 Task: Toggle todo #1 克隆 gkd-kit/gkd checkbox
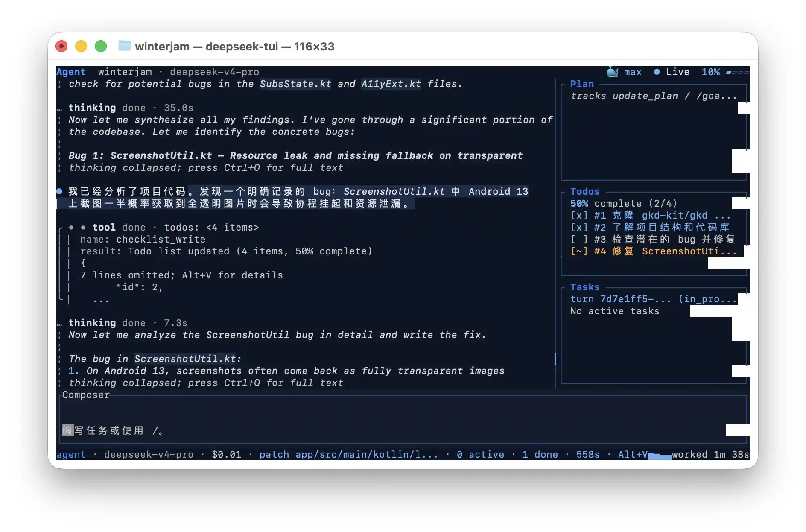(579, 215)
